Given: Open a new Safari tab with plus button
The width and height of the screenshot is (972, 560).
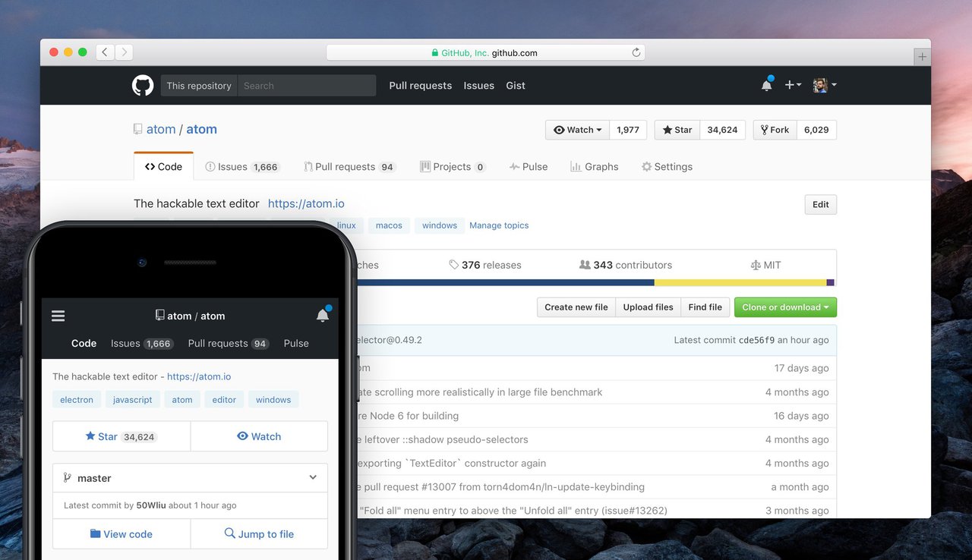Looking at the screenshot, I should pyautogui.click(x=922, y=56).
